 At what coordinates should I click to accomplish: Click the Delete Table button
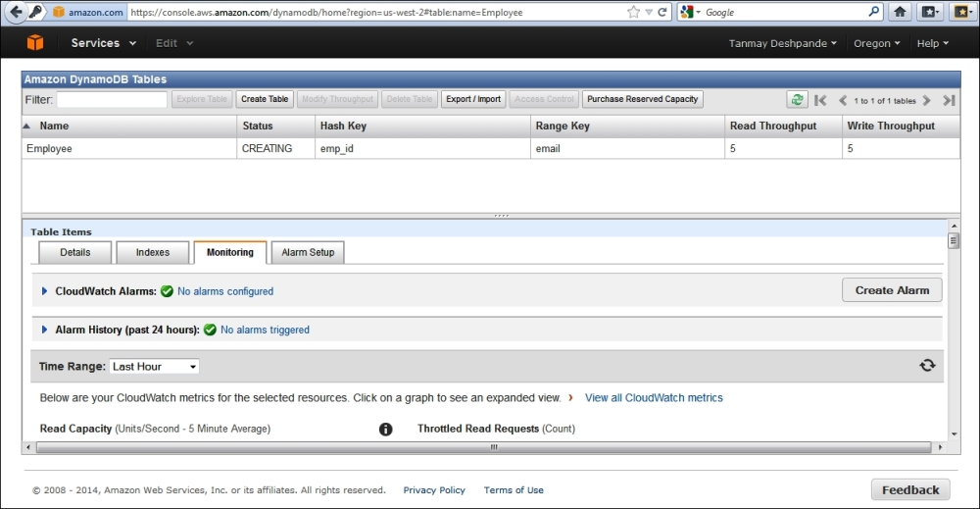click(x=410, y=99)
